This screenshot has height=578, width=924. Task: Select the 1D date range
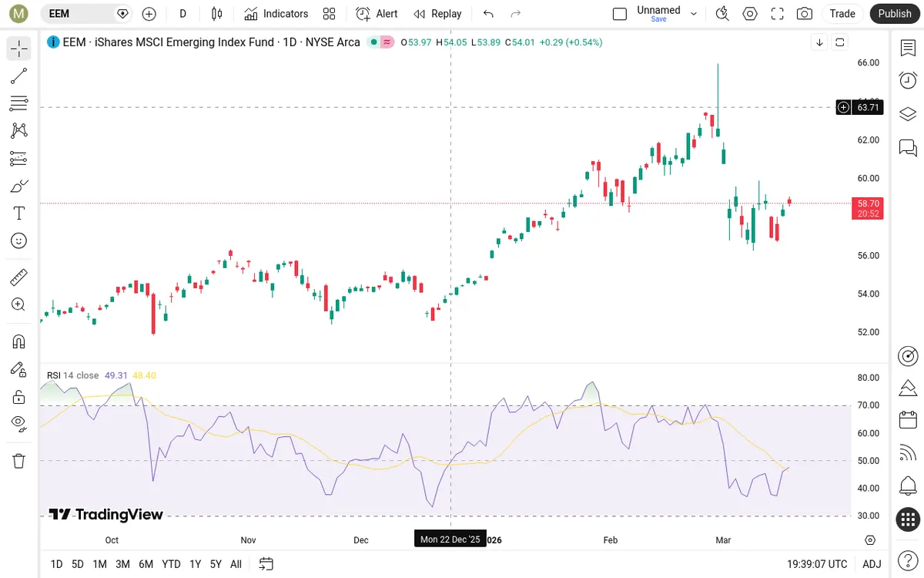tap(56, 564)
